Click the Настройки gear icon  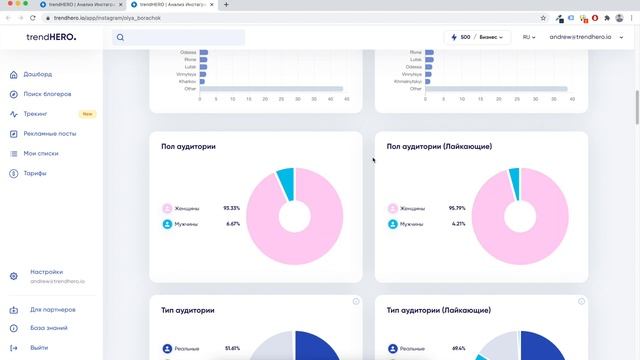(x=13, y=276)
